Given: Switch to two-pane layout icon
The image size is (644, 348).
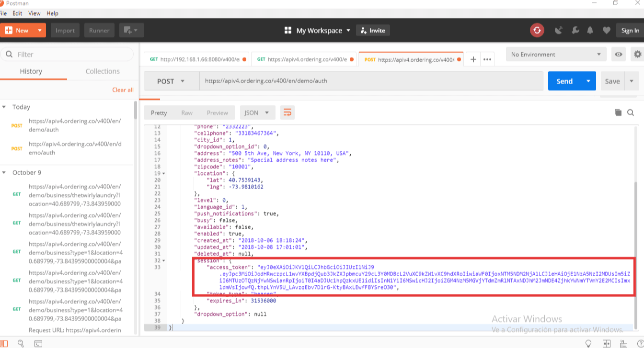Looking at the screenshot, I should click(607, 343).
